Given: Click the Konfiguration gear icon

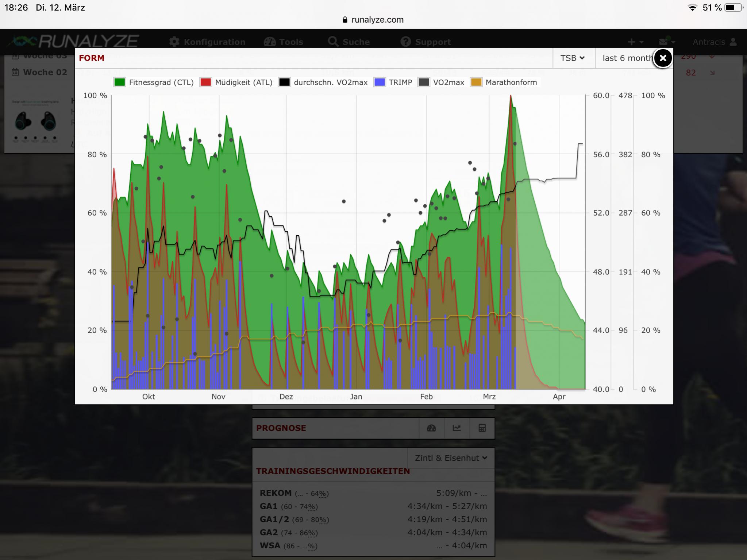Looking at the screenshot, I should (x=174, y=42).
